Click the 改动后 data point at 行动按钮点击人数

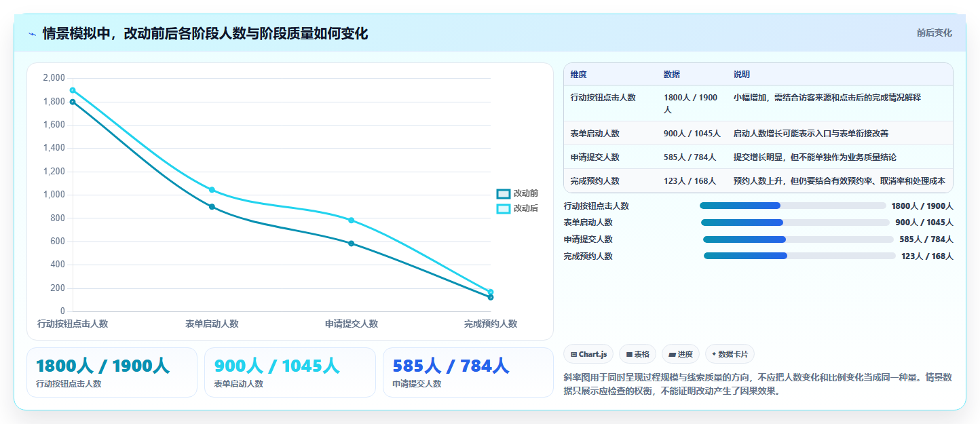73,90
